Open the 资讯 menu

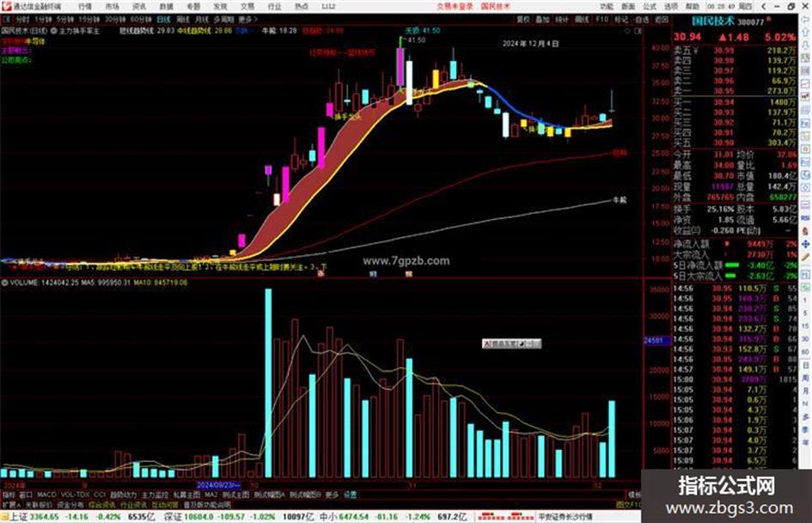point(139,7)
